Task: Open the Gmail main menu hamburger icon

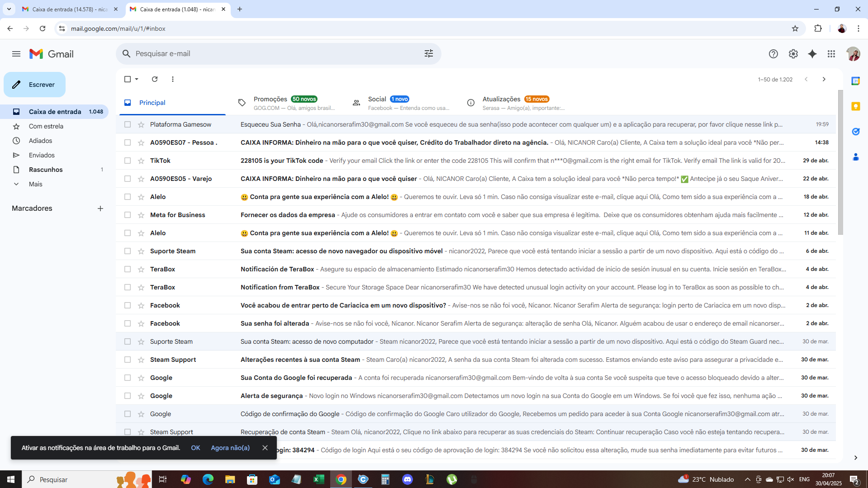Action: [16, 54]
